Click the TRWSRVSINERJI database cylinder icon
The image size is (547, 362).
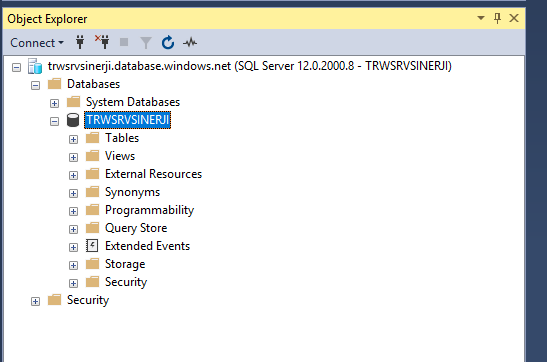(73, 120)
